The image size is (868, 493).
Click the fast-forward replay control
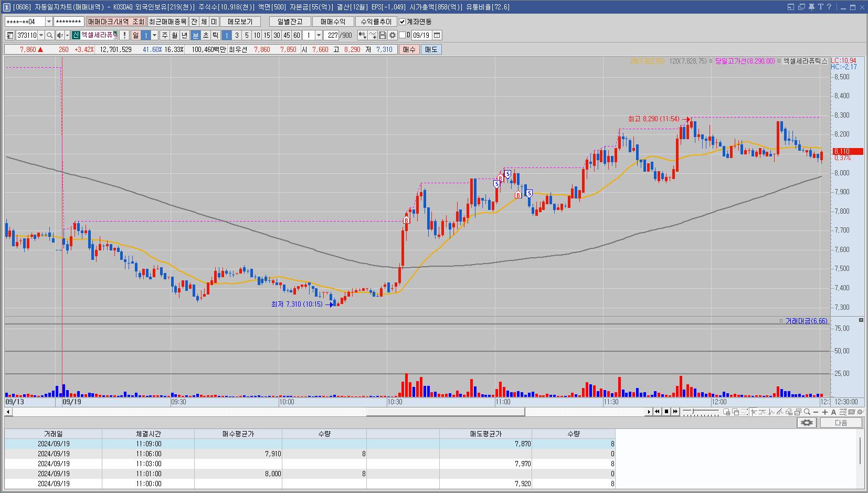click(x=675, y=412)
